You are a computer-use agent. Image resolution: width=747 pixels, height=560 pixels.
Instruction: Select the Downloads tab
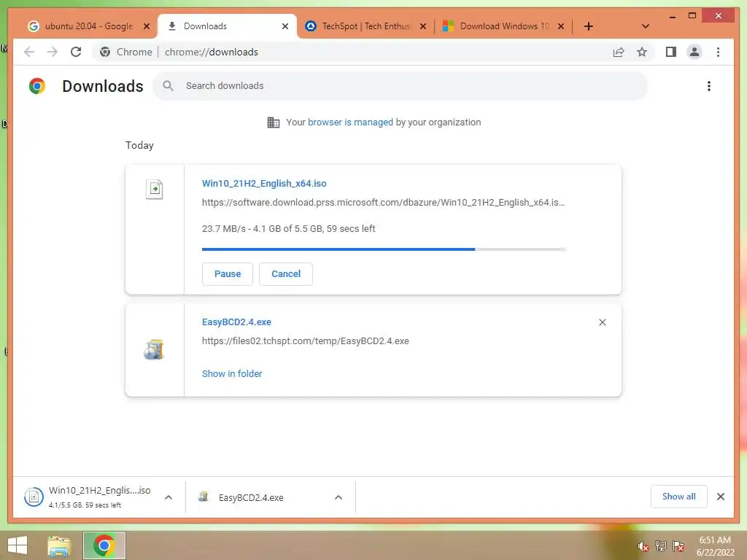(x=227, y=26)
